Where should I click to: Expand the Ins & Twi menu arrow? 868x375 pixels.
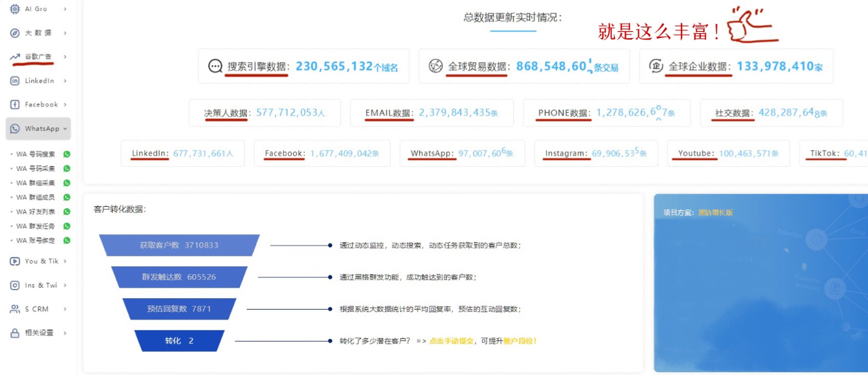(65, 285)
